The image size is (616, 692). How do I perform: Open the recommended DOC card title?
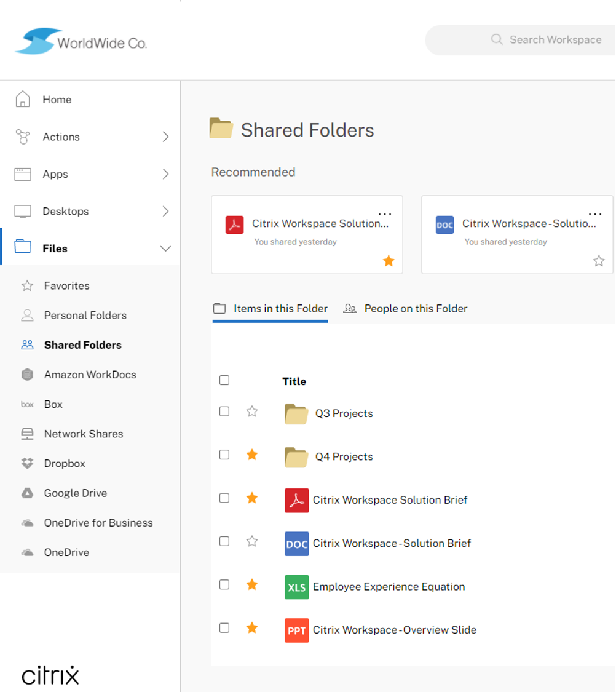pos(529,223)
